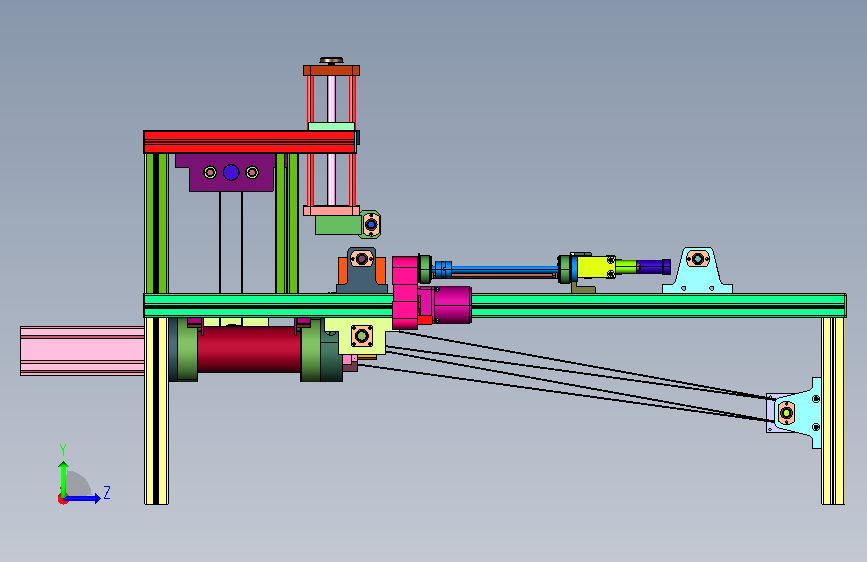Image resolution: width=867 pixels, height=562 pixels.
Task: Select the light green cap above the red beam
Action: (331, 127)
